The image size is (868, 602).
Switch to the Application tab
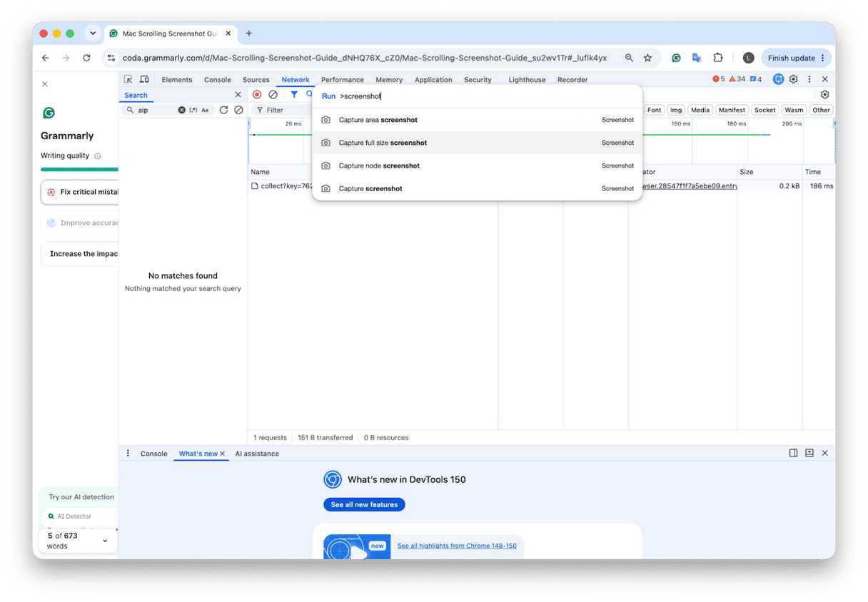(433, 80)
